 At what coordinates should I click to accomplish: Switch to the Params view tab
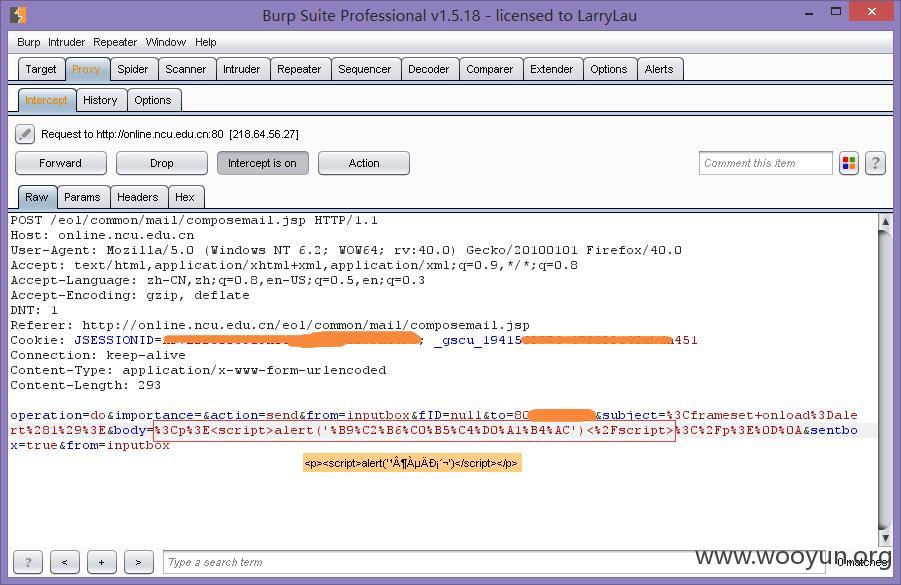point(82,197)
